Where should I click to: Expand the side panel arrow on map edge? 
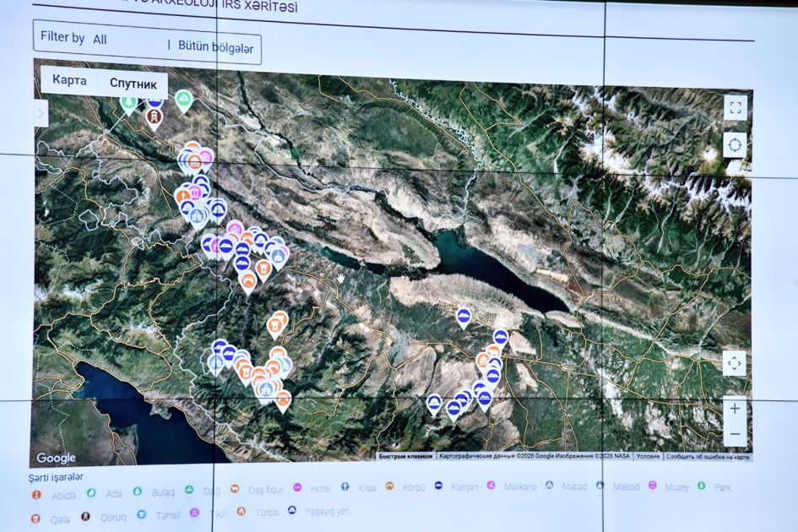[41, 113]
